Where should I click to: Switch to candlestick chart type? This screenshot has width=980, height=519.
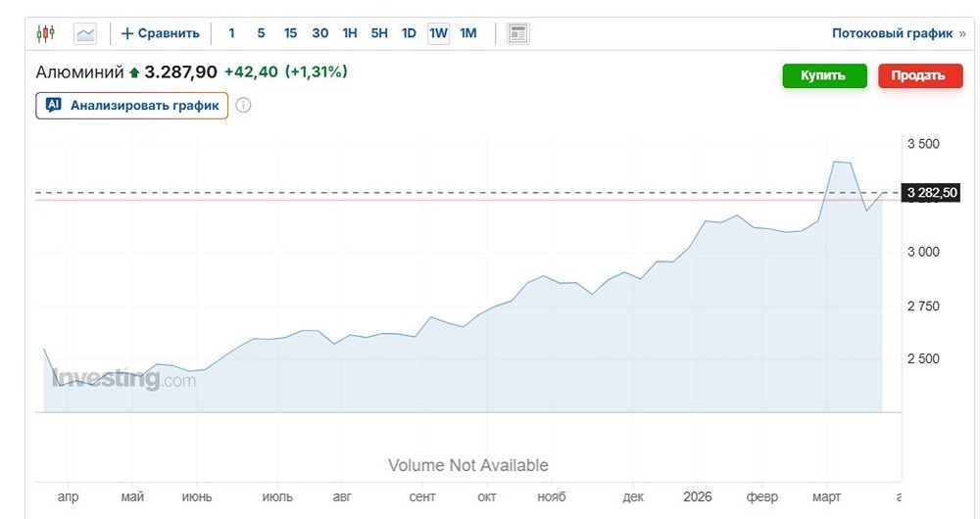(x=46, y=33)
